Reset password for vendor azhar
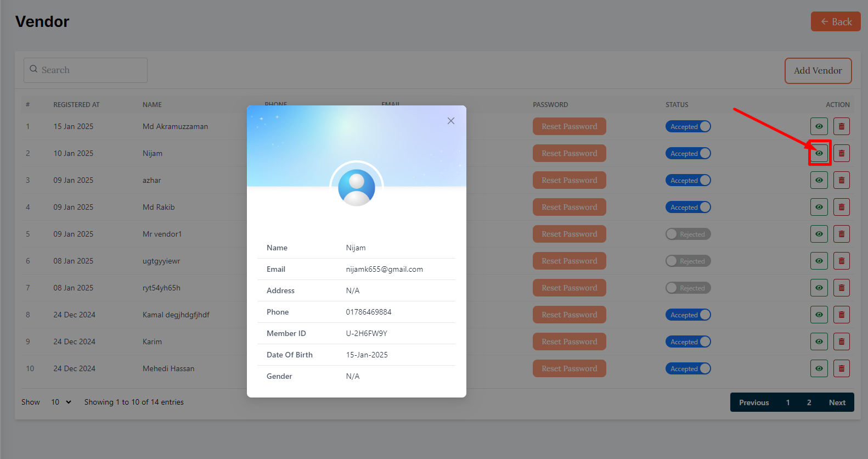The height and width of the screenshot is (459, 868). 569,180
